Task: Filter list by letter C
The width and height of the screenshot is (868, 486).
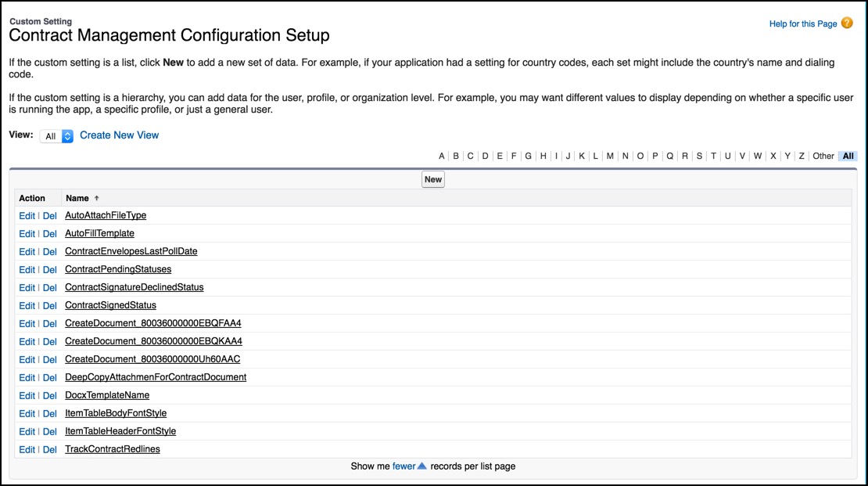Action: tap(470, 156)
